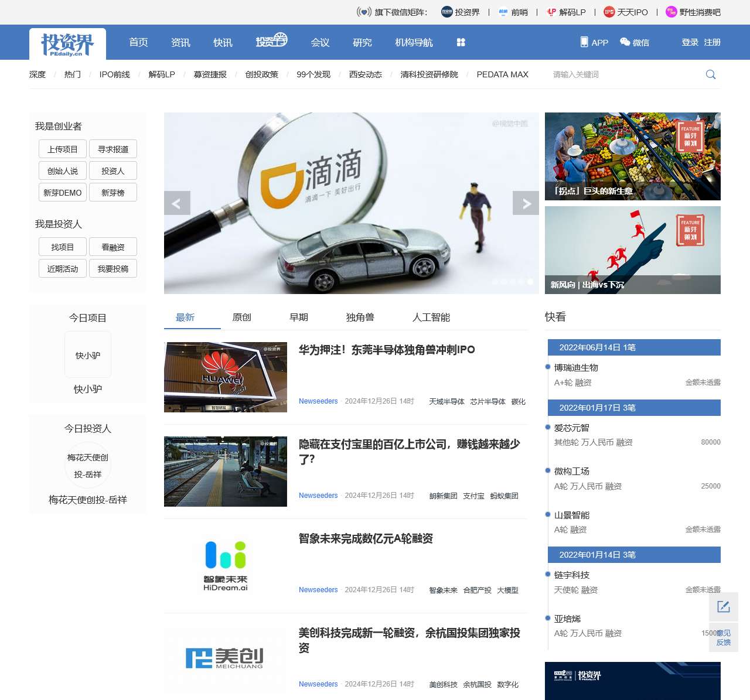Open the PEDATA MAX link
This screenshot has width=750, height=700.
point(503,74)
